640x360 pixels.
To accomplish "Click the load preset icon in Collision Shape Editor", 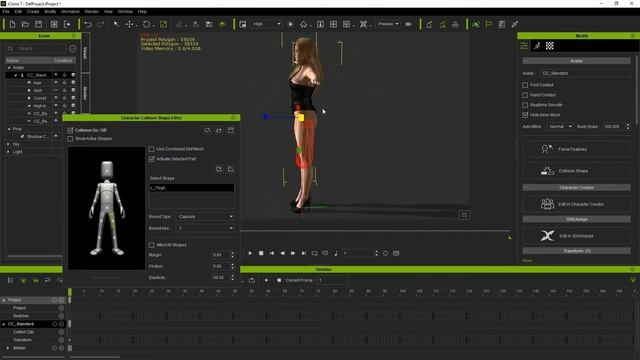I will pyautogui.click(x=219, y=130).
